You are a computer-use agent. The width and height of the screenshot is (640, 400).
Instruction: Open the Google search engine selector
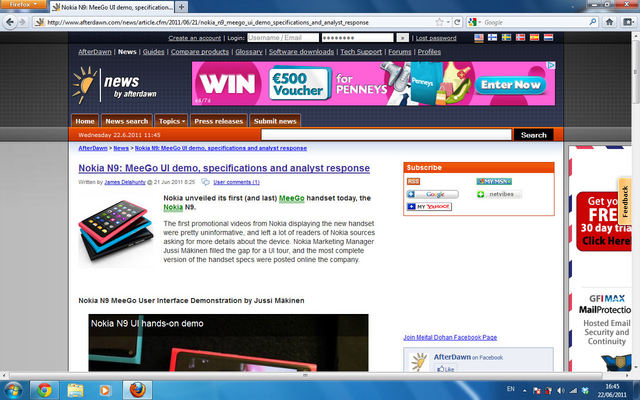click(474, 22)
